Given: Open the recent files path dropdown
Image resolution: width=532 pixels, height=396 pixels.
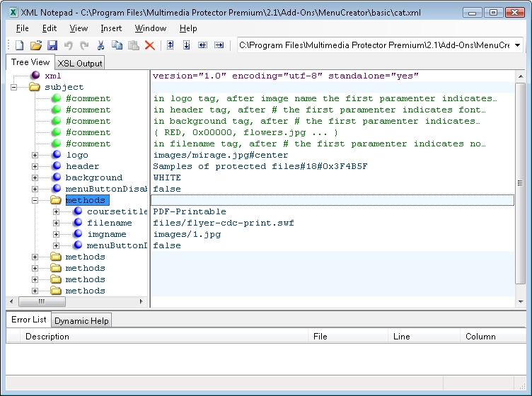Looking at the screenshot, I should coord(518,45).
